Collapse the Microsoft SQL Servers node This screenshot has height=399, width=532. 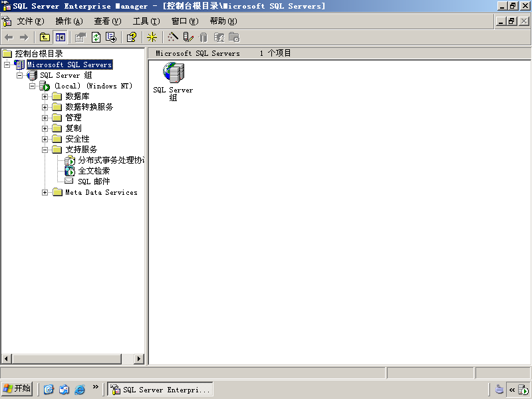[x=7, y=65]
